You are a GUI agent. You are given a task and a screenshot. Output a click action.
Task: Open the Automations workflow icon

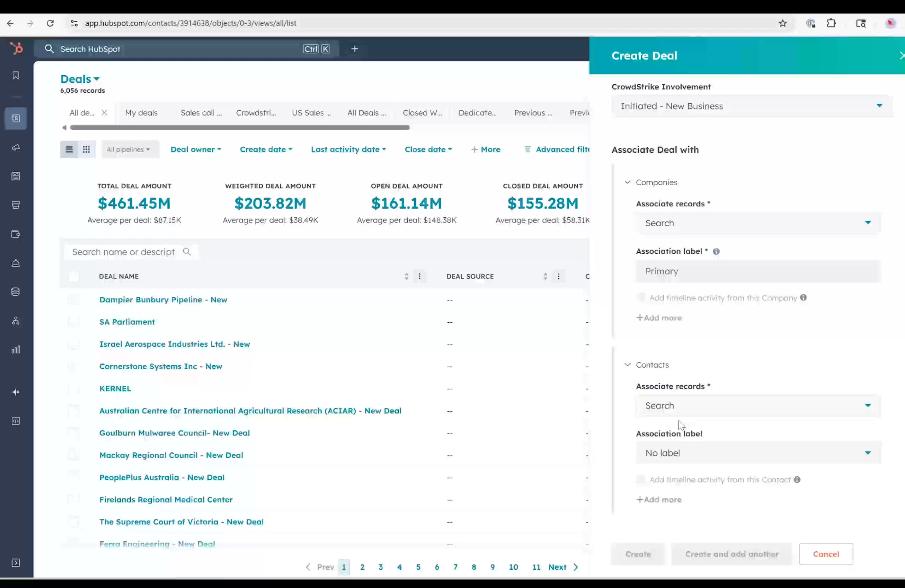tap(16, 321)
